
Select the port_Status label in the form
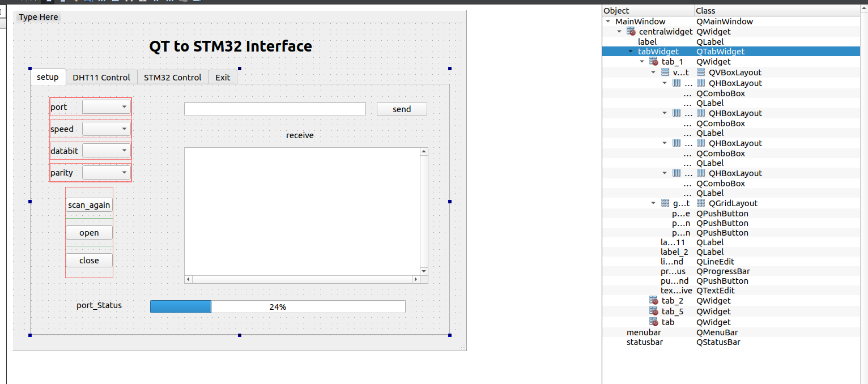pyautogui.click(x=99, y=305)
